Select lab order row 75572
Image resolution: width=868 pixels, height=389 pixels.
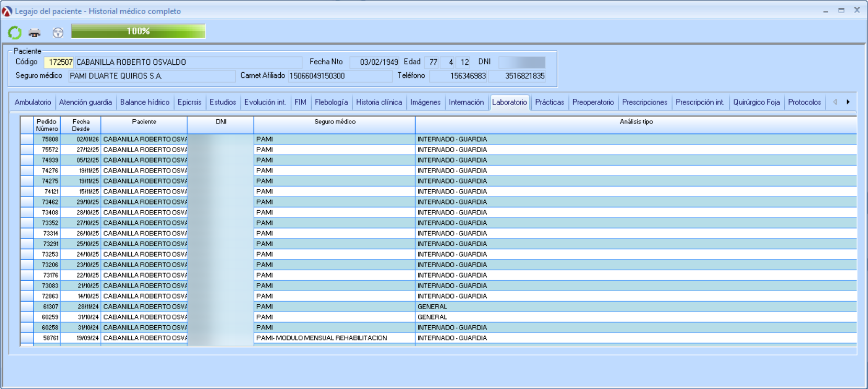(x=438, y=150)
